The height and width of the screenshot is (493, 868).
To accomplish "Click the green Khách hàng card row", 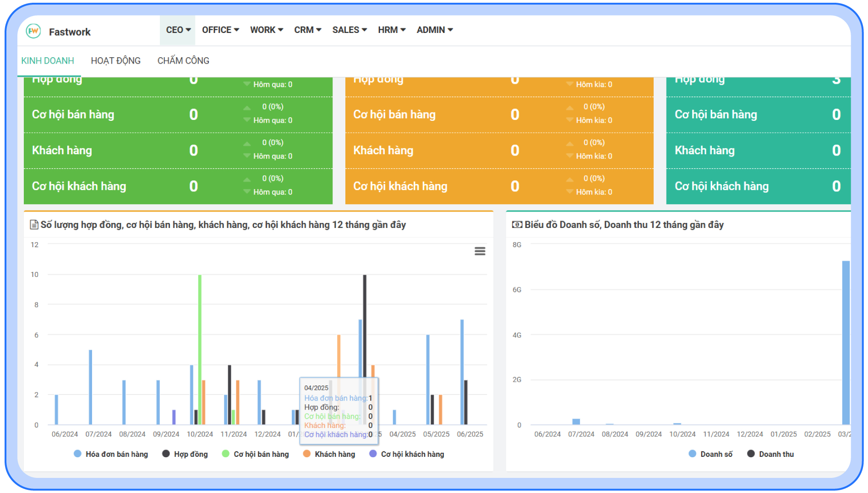I will tap(178, 151).
